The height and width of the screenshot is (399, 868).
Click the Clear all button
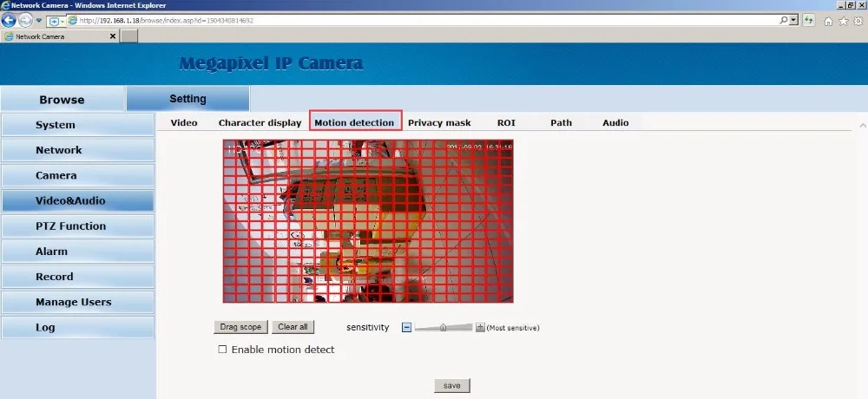click(293, 327)
